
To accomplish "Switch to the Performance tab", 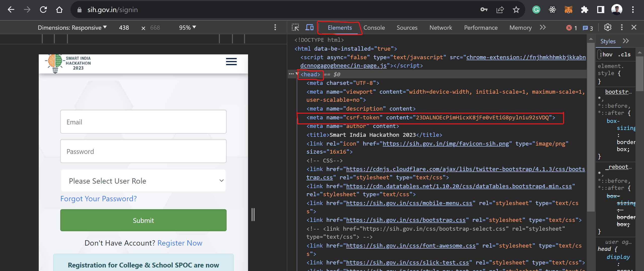I will 481,28.
